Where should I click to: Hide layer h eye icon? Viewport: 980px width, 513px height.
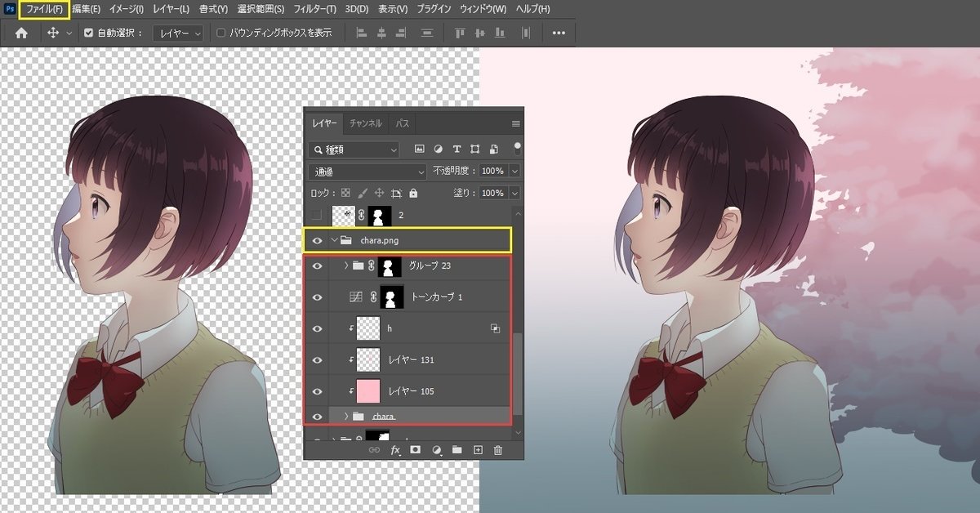tap(317, 328)
